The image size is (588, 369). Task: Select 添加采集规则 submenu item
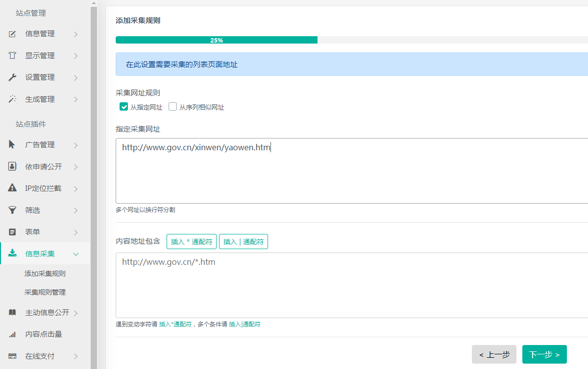click(x=45, y=274)
